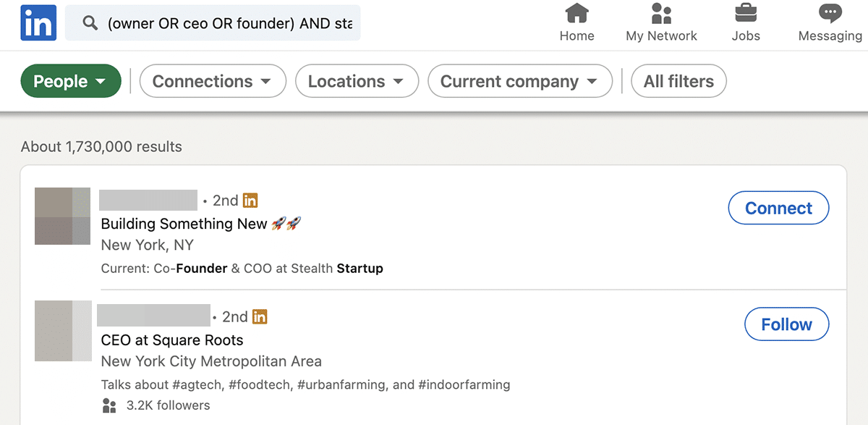Click the Premium badge beside the second result
Image resolution: width=868 pixels, height=425 pixels.
(x=260, y=316)
